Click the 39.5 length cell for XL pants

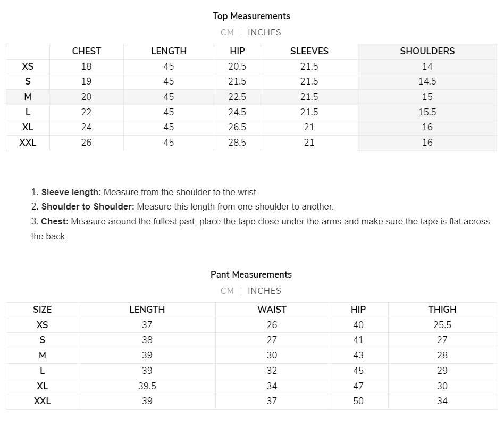147,386
